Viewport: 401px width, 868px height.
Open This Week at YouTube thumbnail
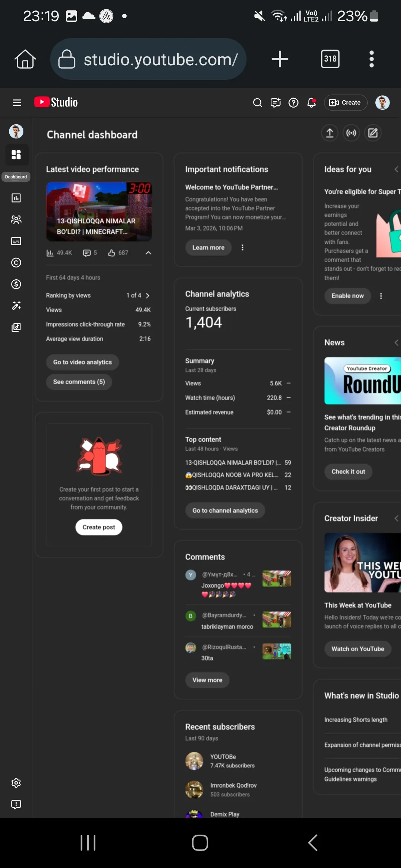[363, 563]
